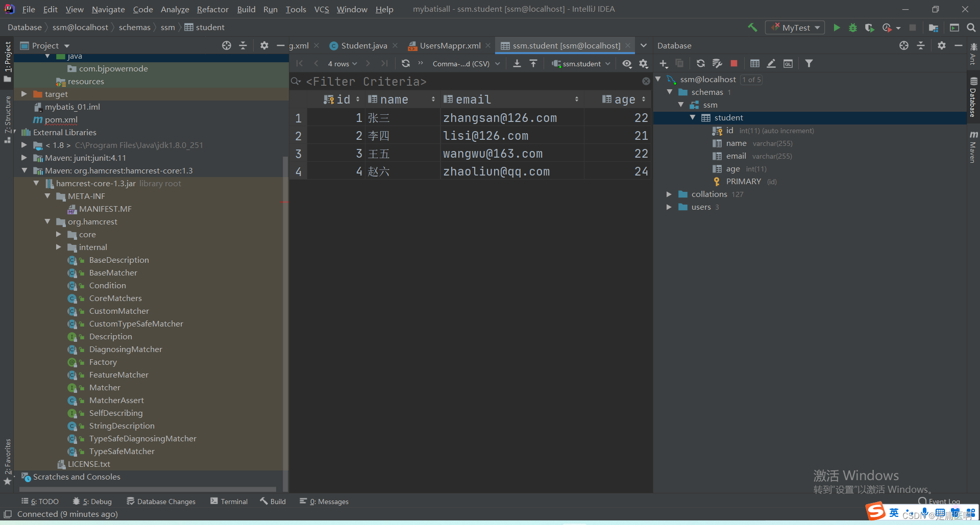The width and height of the screenshot is (980, 525).
Task: Click Sogou input method icon in tray
Action: point(876,511)
